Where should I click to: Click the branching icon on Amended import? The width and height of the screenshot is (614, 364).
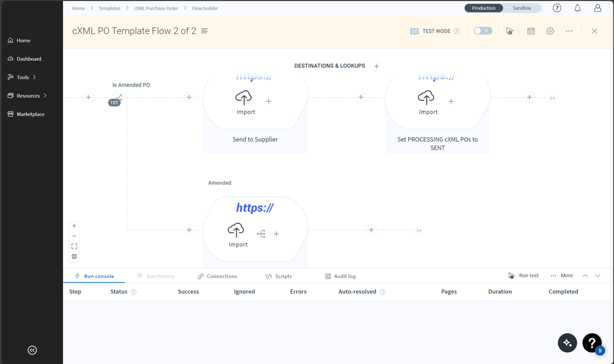click(261, 234)
